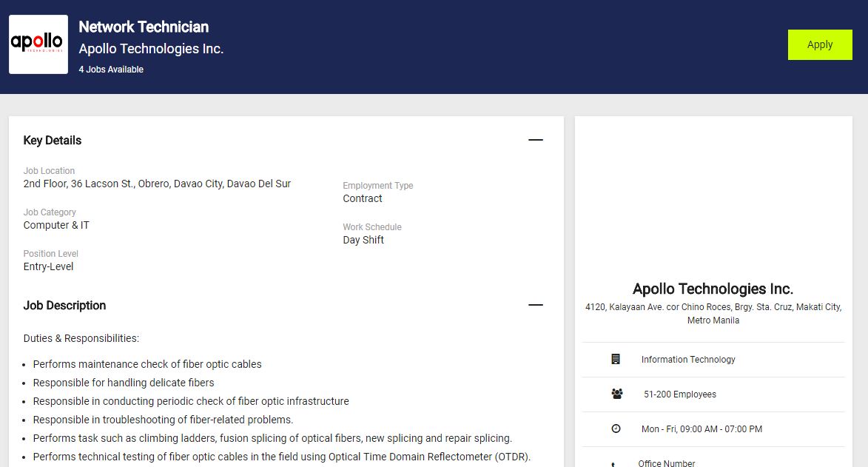Click the Work Schedule label
Screen dimensions: 868x467
click(x=372, y=227)
